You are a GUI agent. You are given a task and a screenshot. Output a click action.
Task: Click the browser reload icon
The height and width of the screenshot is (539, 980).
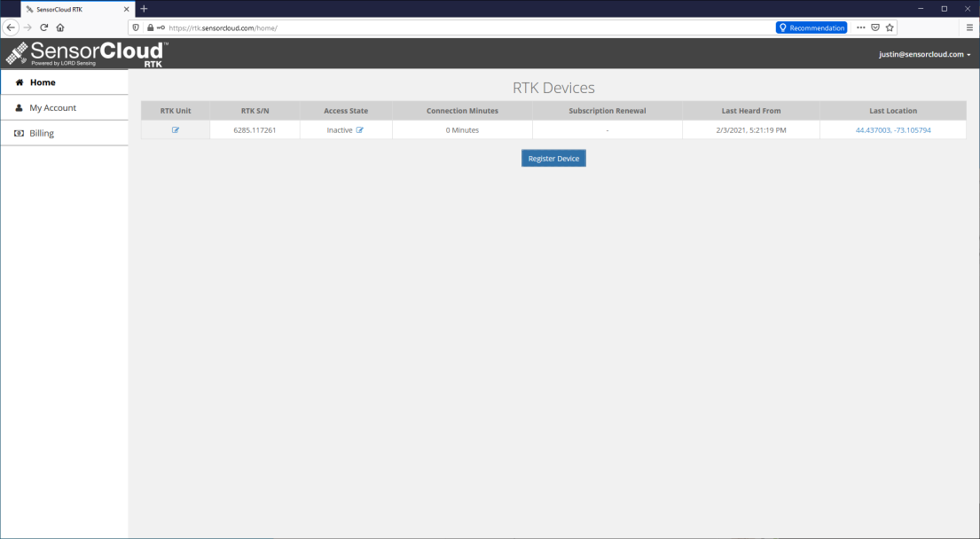click(43, 27)
